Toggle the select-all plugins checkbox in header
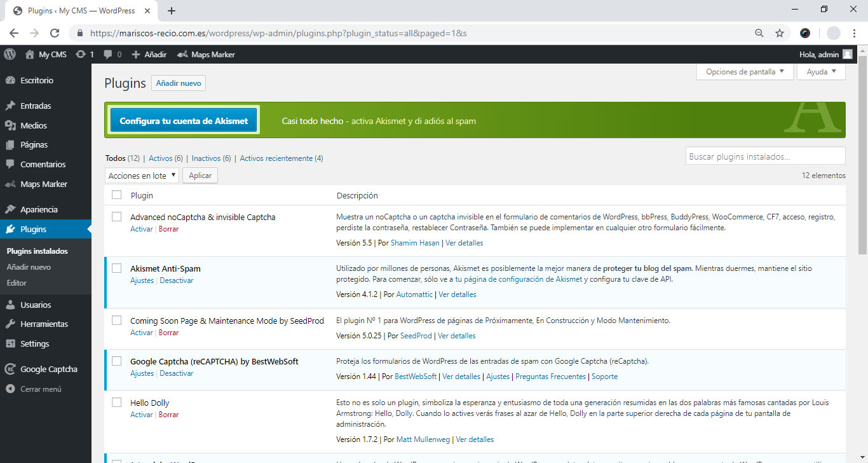The height and width of the screenshot is (463, 868). pos(116,195)
